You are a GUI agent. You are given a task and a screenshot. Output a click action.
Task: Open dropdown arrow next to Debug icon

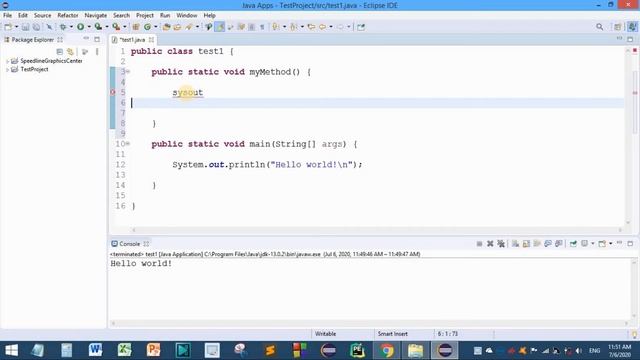71,27
